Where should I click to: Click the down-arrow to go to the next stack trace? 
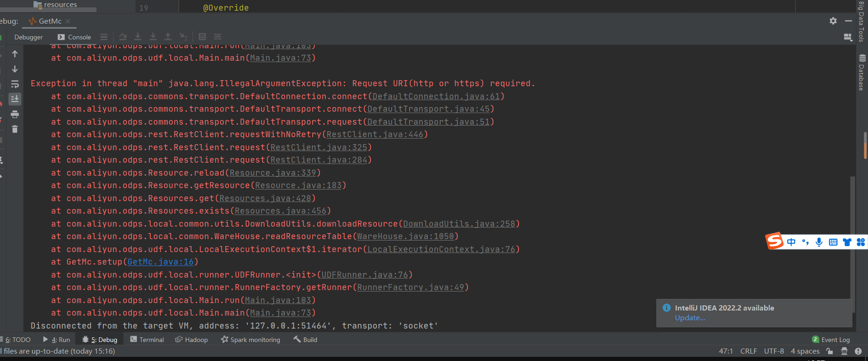(x=15, y=69)
